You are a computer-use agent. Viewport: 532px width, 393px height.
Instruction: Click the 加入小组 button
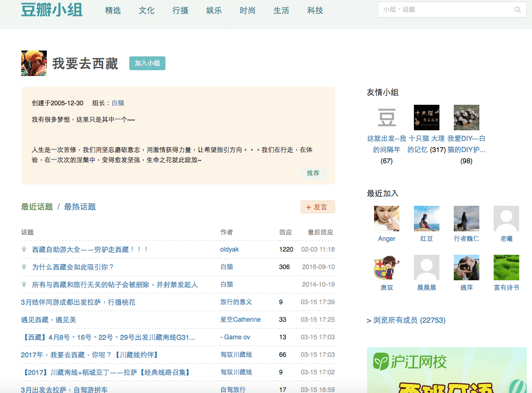[x=147, y=63]
